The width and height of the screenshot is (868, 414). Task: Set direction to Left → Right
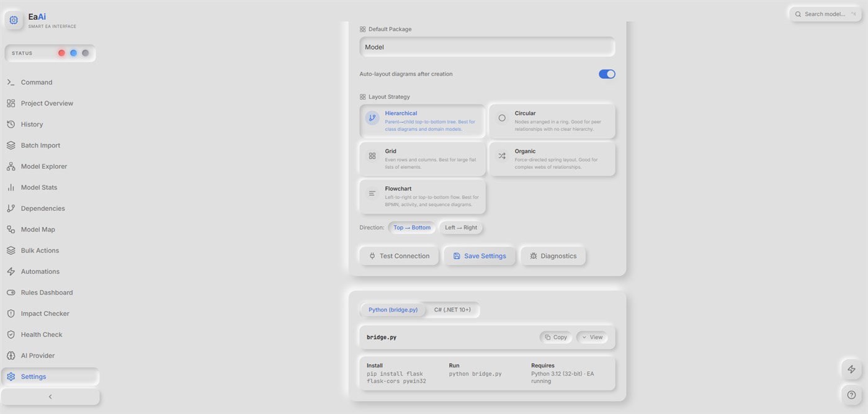(x=461, y=228)
